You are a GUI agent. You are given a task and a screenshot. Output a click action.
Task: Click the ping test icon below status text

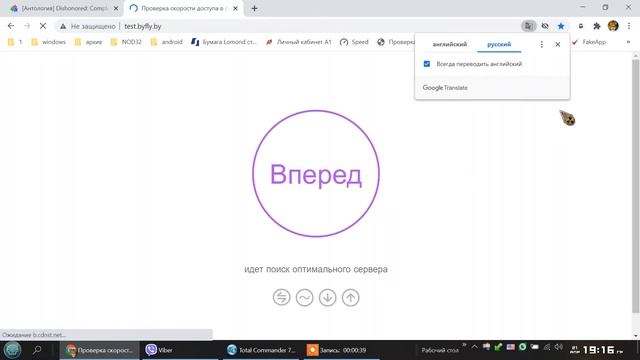pyautogui.click(x=282, y=298)
